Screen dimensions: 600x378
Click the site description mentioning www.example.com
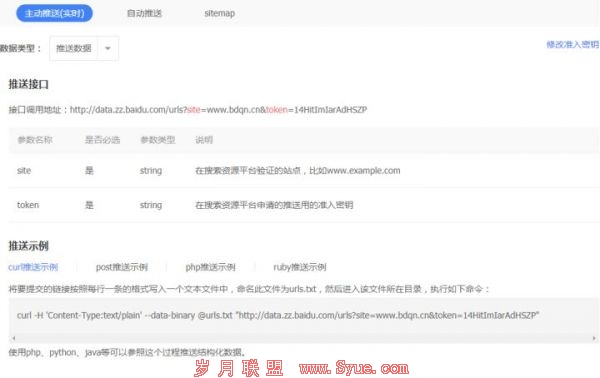(x=298, y=171)
